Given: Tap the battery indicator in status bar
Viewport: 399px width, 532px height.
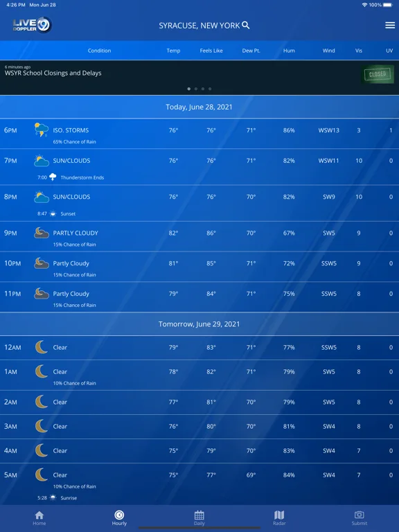Looking at the screenshot, I should coord(387,5).
